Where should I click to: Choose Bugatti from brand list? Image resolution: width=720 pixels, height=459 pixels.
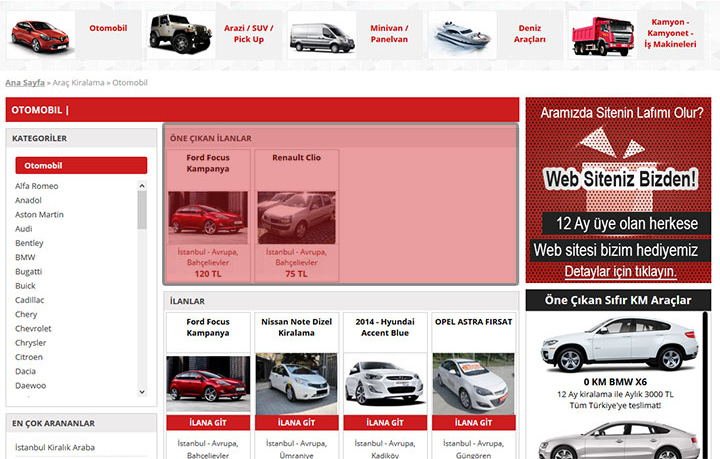coord(28,271)
